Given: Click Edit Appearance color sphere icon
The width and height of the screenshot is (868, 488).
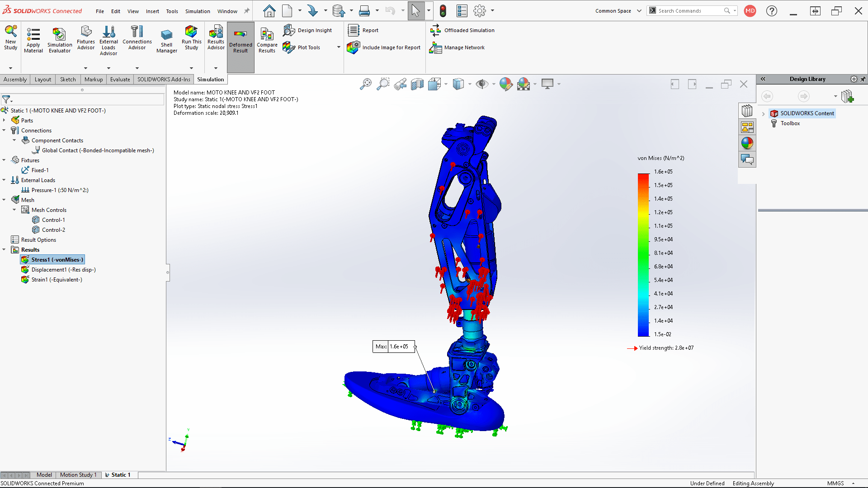Looking at the screenshot, I should [506, 84].
